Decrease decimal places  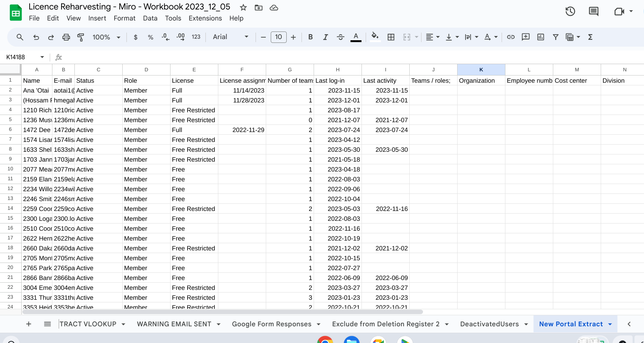click(x=166, y=37)
